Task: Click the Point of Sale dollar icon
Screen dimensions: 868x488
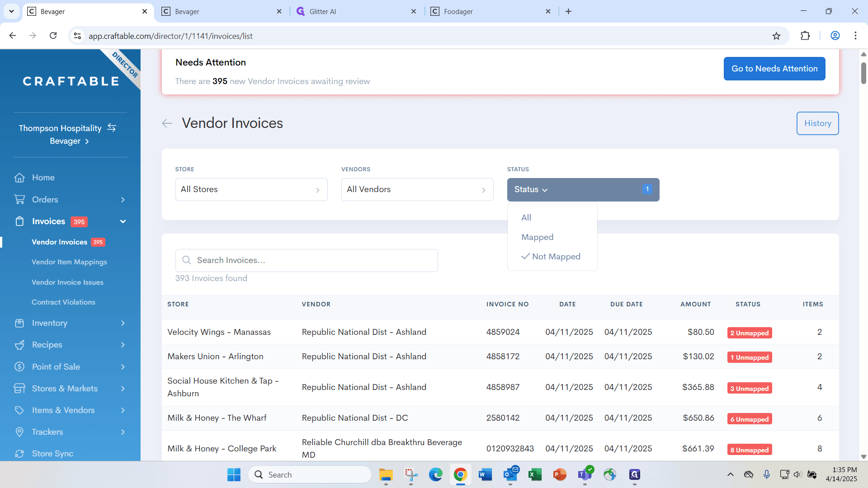Action: pos(19,366)
